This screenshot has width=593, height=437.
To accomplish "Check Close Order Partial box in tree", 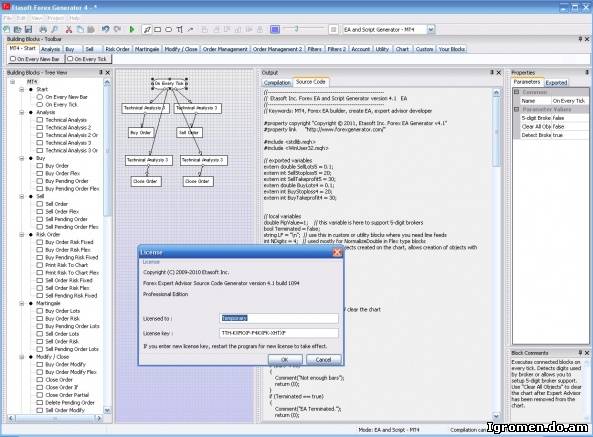I will [39, 395].
